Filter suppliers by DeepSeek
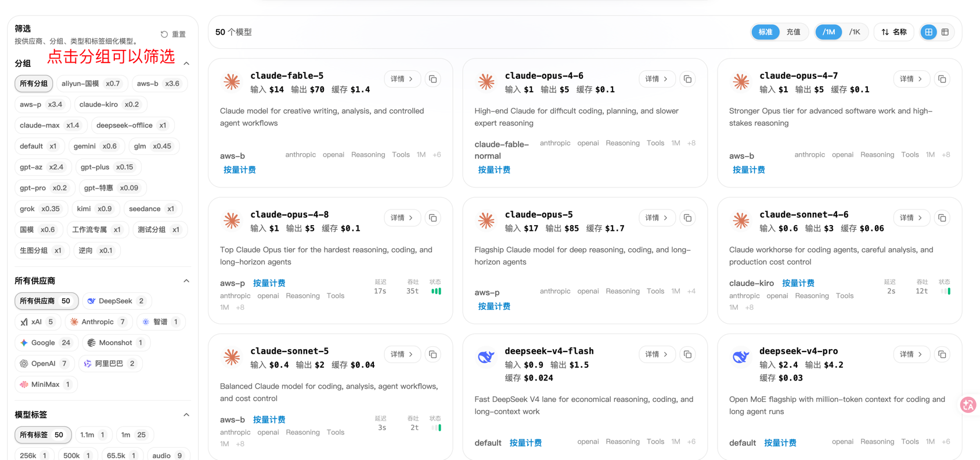980x460 pixels. pos(116,301)
